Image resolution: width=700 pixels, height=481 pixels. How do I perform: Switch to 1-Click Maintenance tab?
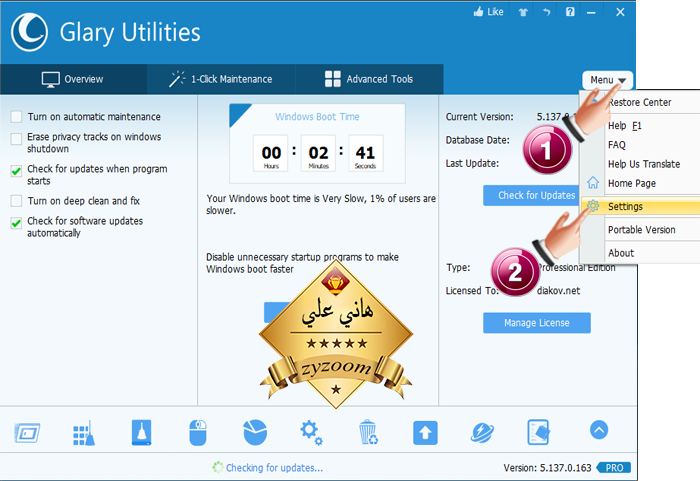coord(221,79)
